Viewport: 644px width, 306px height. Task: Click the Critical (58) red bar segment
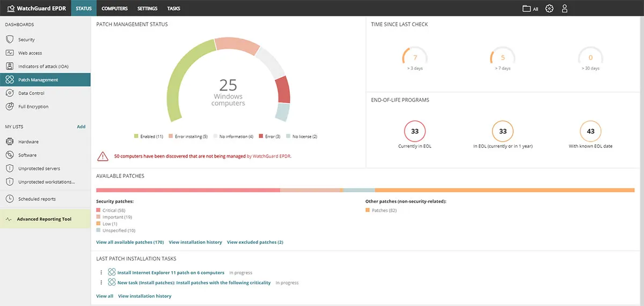pos(188,190)
